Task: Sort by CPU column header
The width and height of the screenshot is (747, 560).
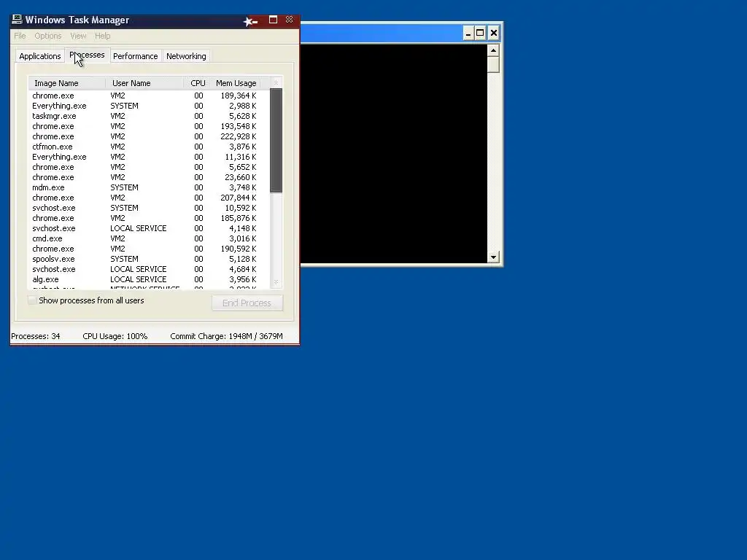Action: coord(197,83)
